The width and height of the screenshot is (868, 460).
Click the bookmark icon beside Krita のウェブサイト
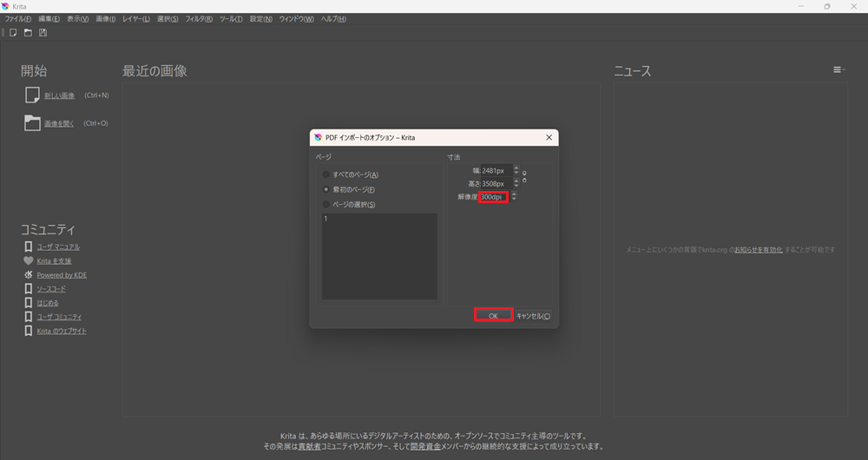click(29, 331)
